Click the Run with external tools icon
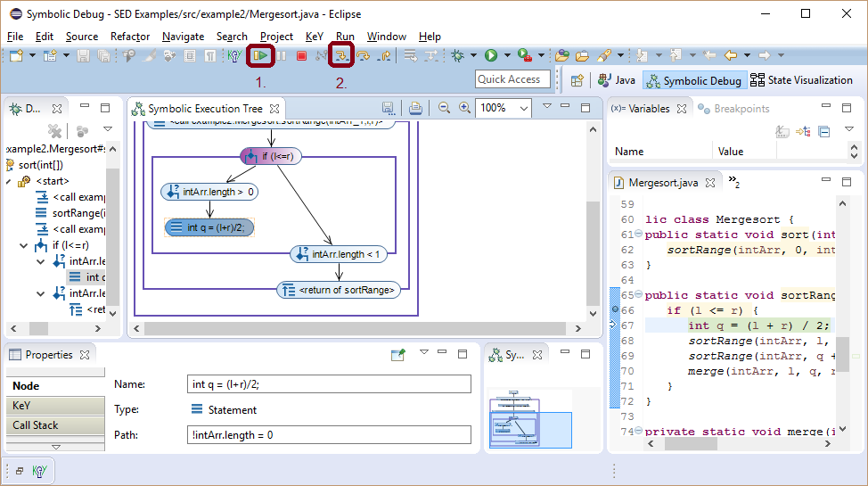 coord(525,55)
